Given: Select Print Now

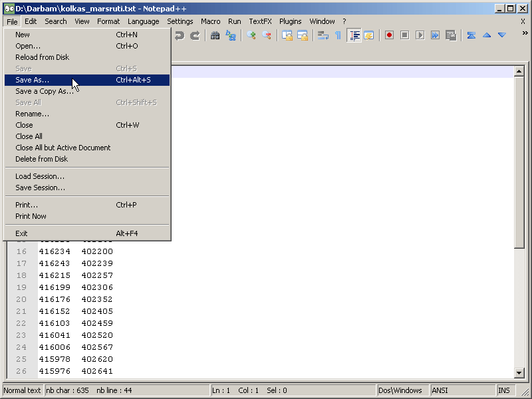Looking at the screenshot, I should [87, 216].
